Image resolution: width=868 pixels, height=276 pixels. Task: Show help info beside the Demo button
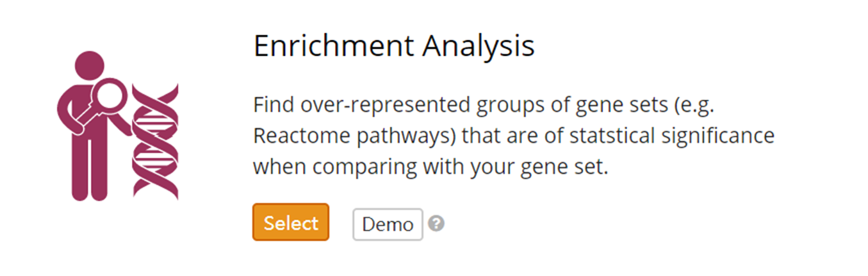coord(436,224)
